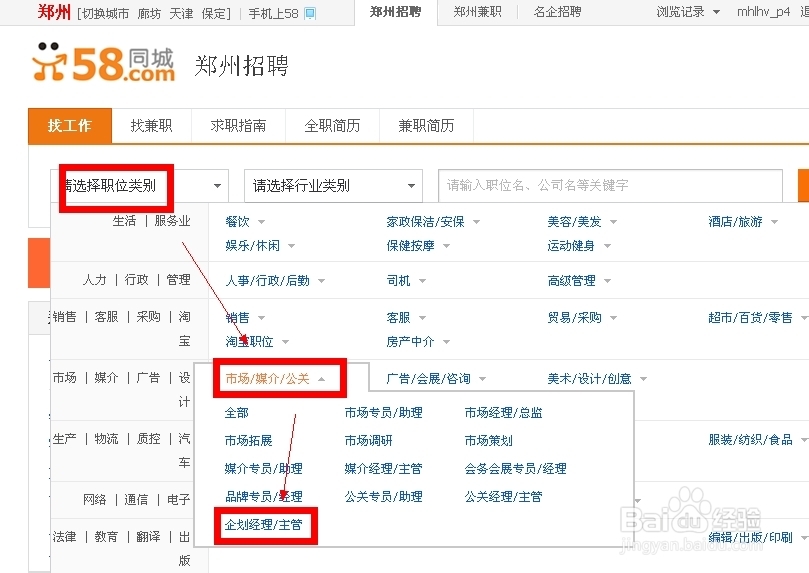Go to 郑州兼职 in top navigation
The image size is (809, 573).
(477, 12)
